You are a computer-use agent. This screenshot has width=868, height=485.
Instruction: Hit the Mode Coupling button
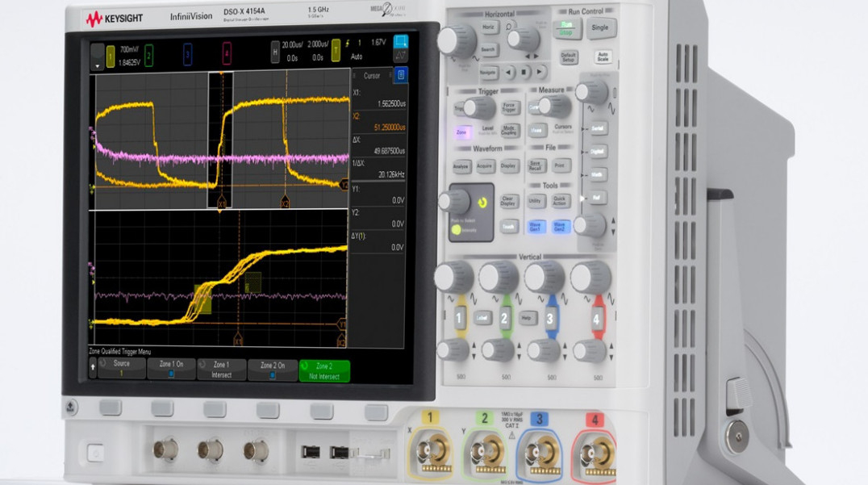[509, 132]
